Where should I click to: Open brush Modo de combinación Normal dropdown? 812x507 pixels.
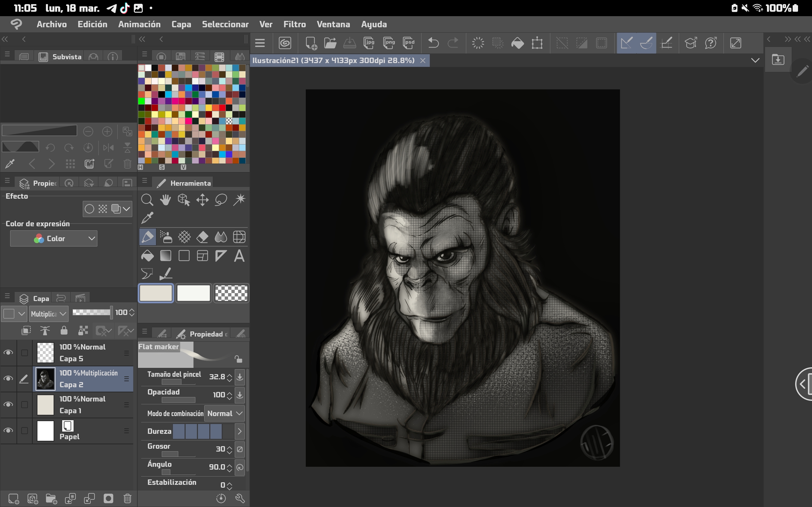tap(225, 414)
